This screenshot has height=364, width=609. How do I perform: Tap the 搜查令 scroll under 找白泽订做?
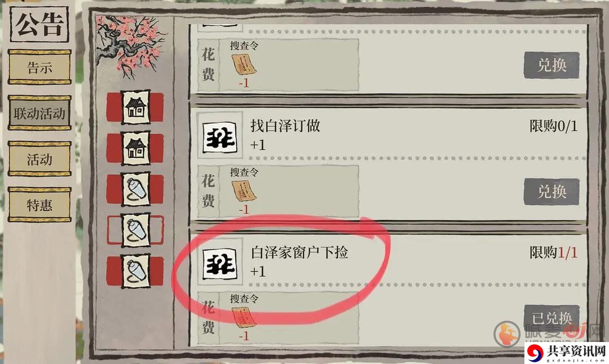pyautogui.click(x=244, y=192)
